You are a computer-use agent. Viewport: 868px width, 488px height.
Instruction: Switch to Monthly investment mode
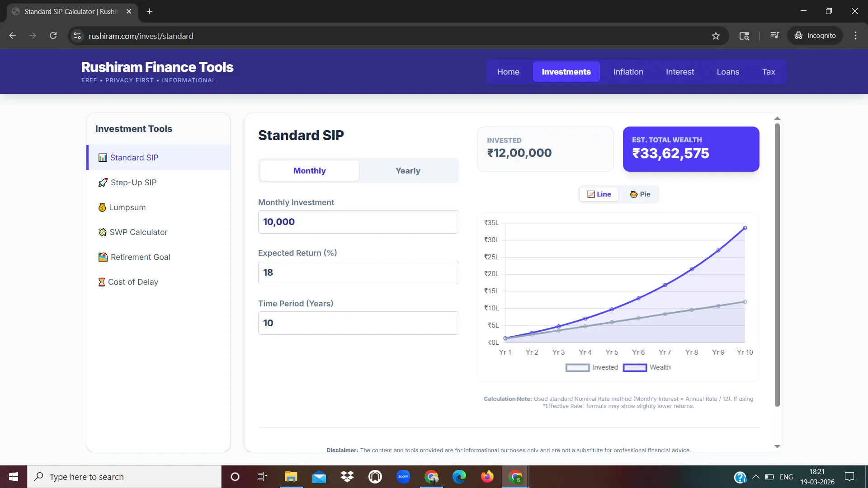coord(310,171)
